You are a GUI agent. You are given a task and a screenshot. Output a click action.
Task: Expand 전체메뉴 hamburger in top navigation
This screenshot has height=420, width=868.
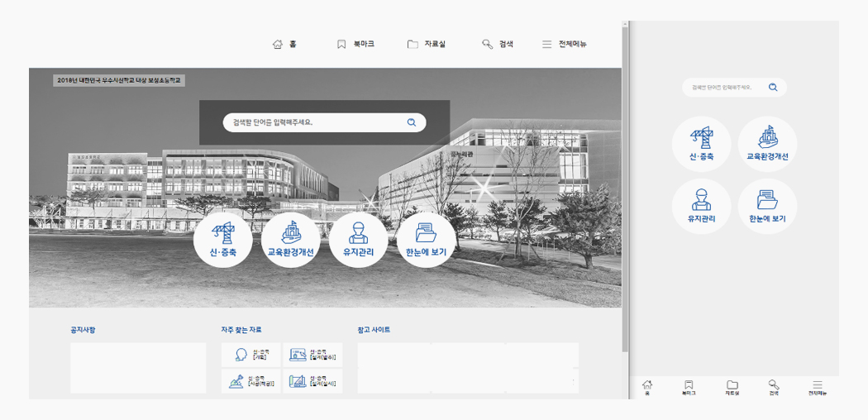pos(564,44)
